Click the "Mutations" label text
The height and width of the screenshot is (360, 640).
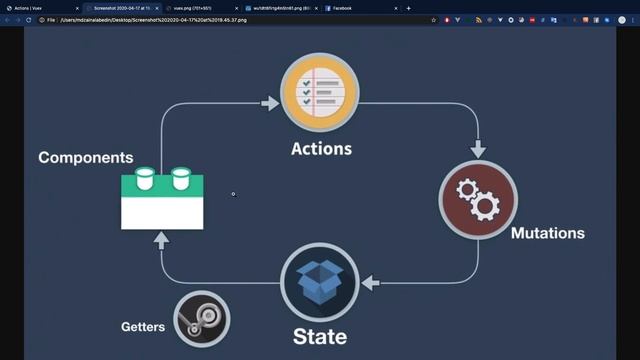coord(548,233)
